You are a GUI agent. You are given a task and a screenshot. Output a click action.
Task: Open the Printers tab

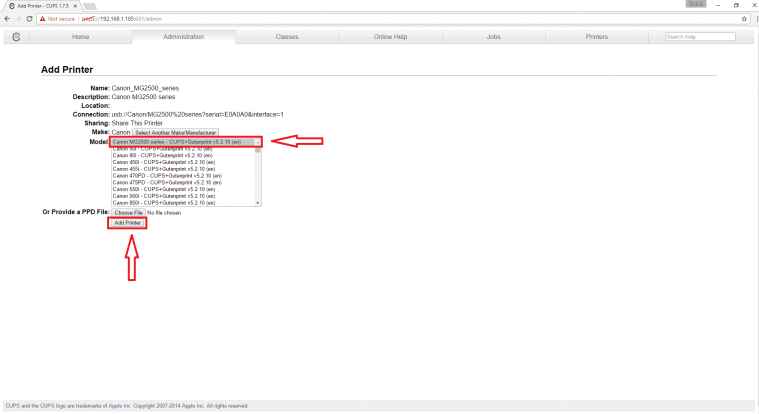597,37
